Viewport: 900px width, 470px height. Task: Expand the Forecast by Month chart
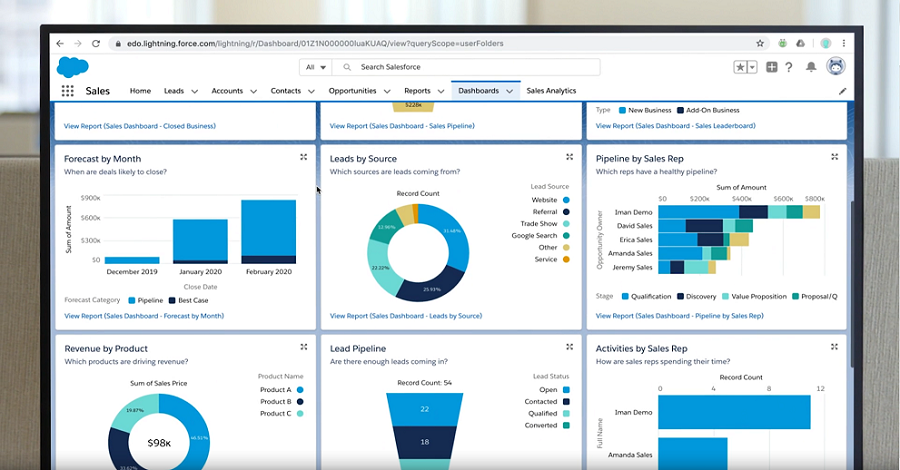point(304,157)
